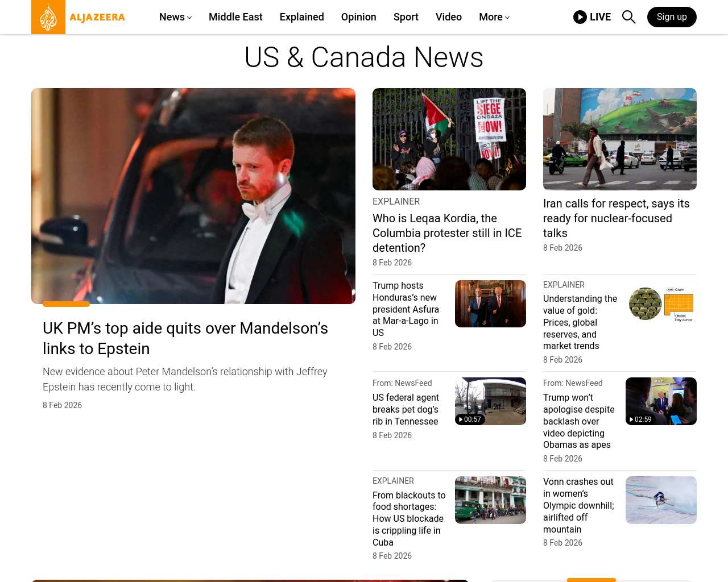Open the search magnifier icon
Viewport: 728px width, 582px height.
click(628, 17)
